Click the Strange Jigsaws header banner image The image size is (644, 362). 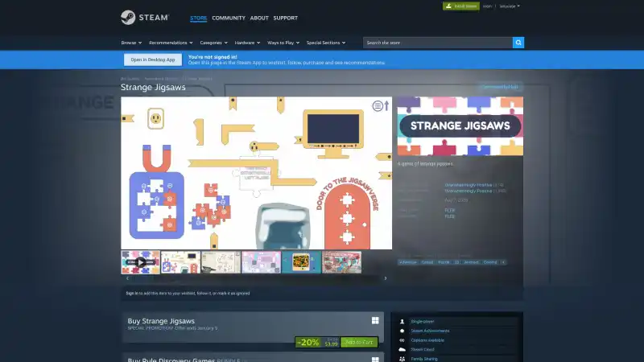(x=460, y=126)
